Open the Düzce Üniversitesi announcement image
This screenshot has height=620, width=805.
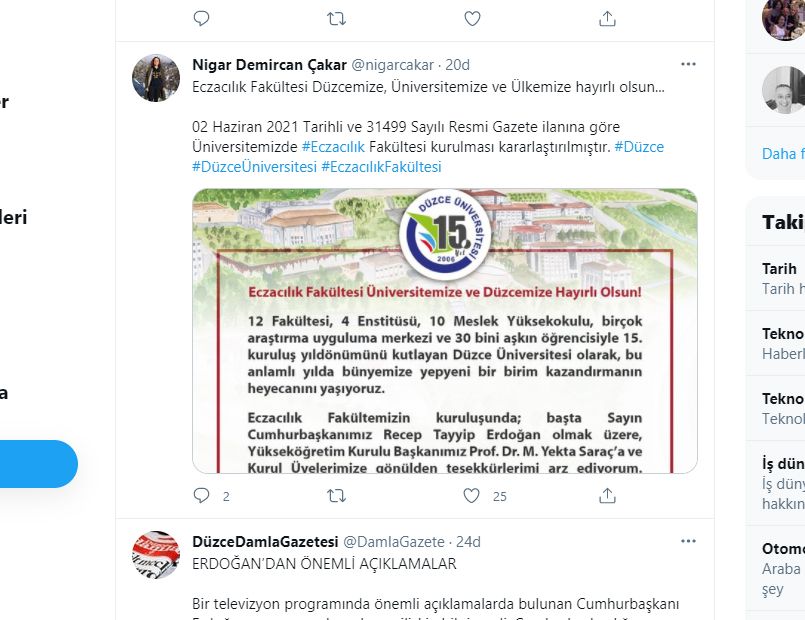[x=445, y=331]
